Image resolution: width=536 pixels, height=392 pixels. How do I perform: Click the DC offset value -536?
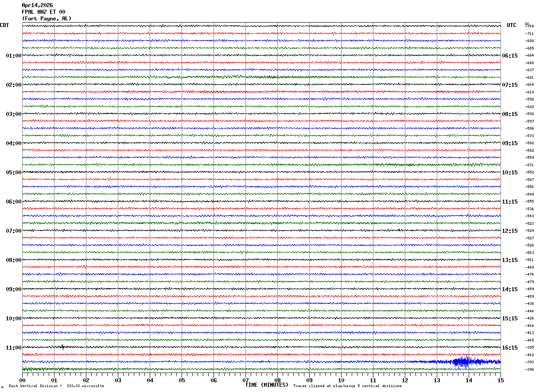coord(529,209)
